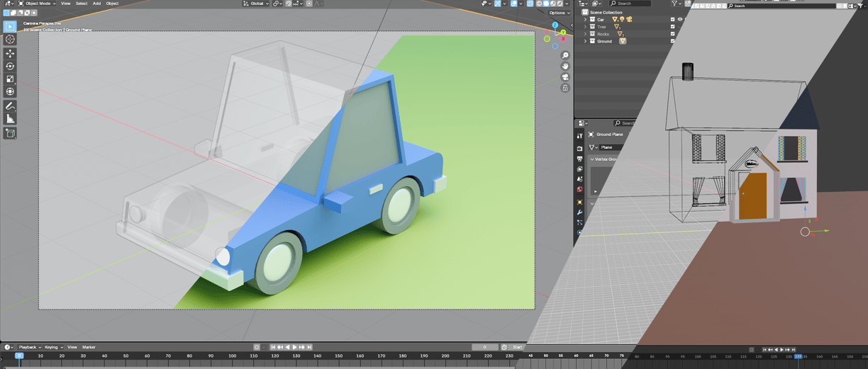Open the Add menu
Image resolution: width=868 pixels, height=369 pixels.
[x=96, y=4]
